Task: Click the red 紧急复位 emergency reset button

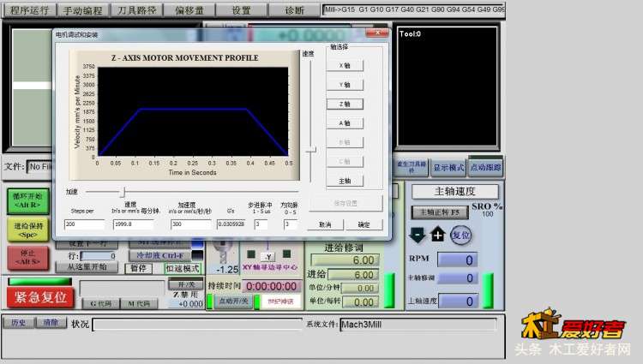Action: (40, 297)
